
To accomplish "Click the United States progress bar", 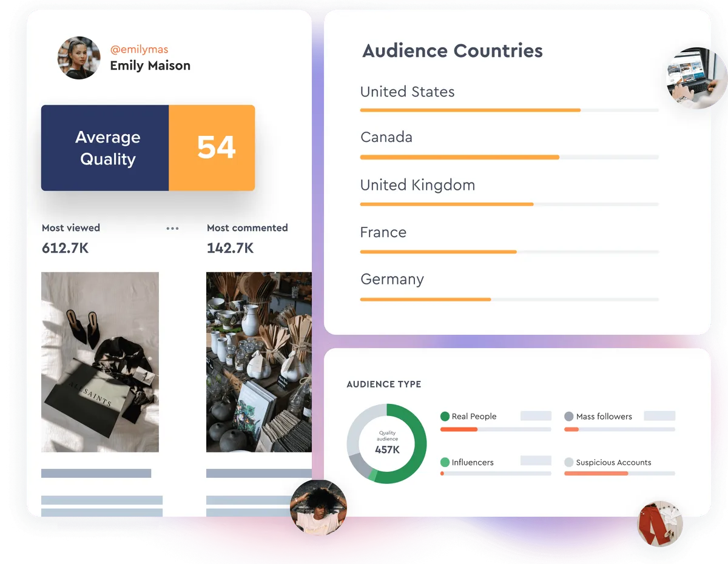I will [x=509, y=110].
